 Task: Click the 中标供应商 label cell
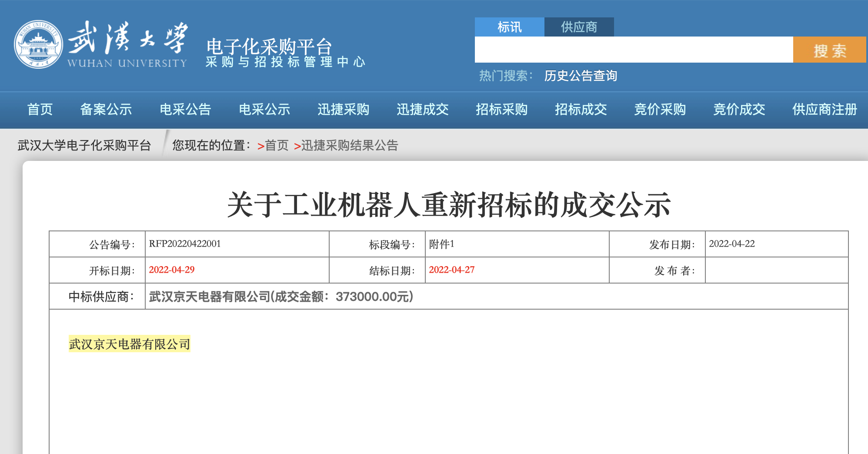97,297
